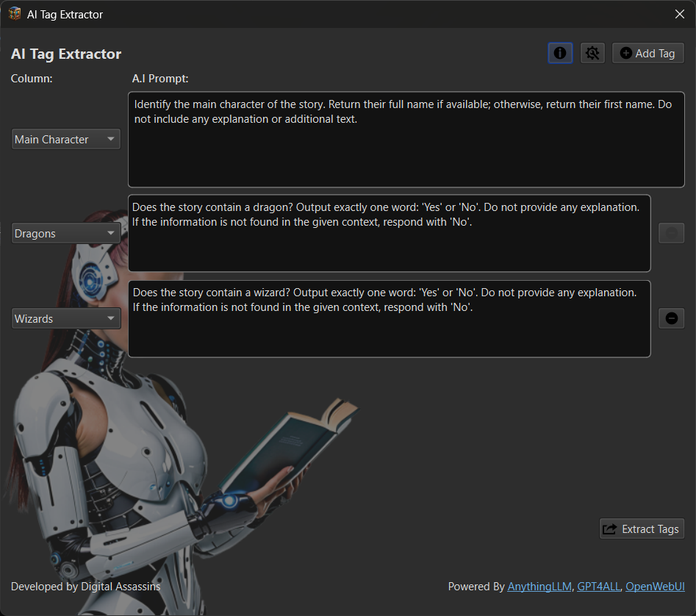The width and height of the screenshot is (696, 616).
Task: Open the AI settings gear icon
Action: tap(592, 53)
